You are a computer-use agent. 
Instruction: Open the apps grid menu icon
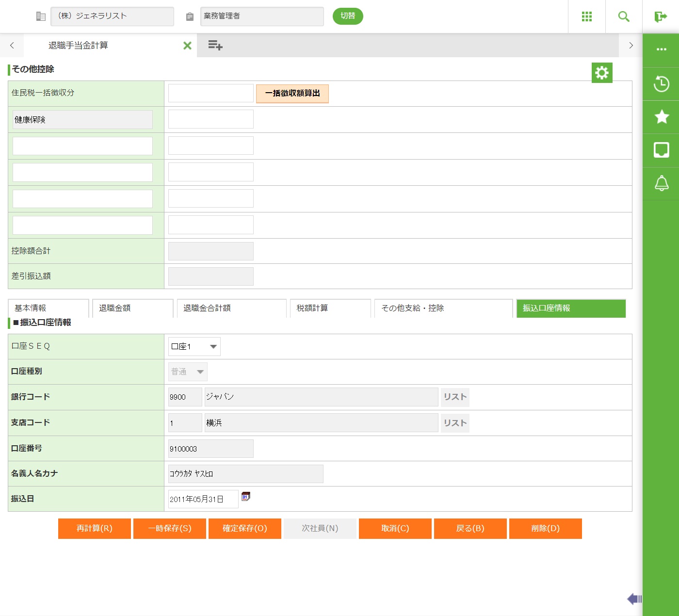click(x=586, y=16)
